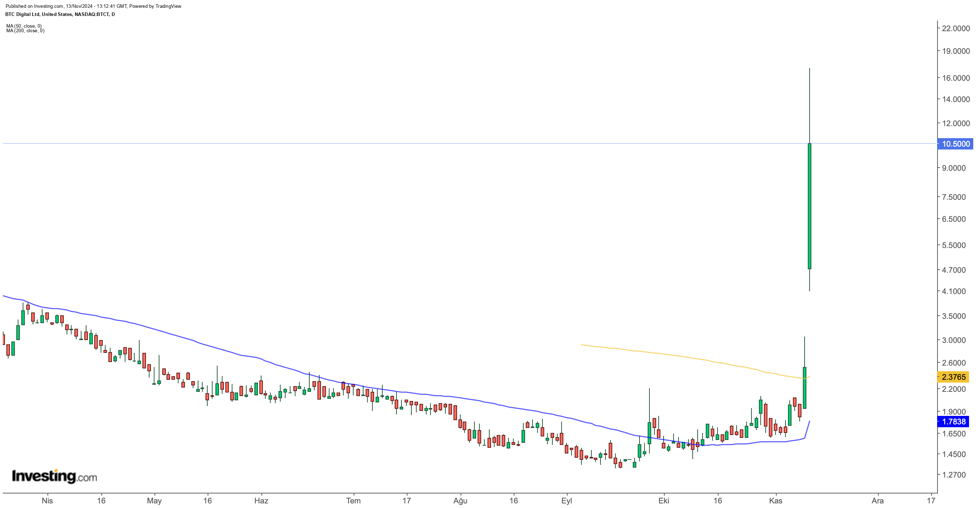Click the 14.0000 price axis label
The width and height of the screenshot is (980, 508).
[956, 99]
